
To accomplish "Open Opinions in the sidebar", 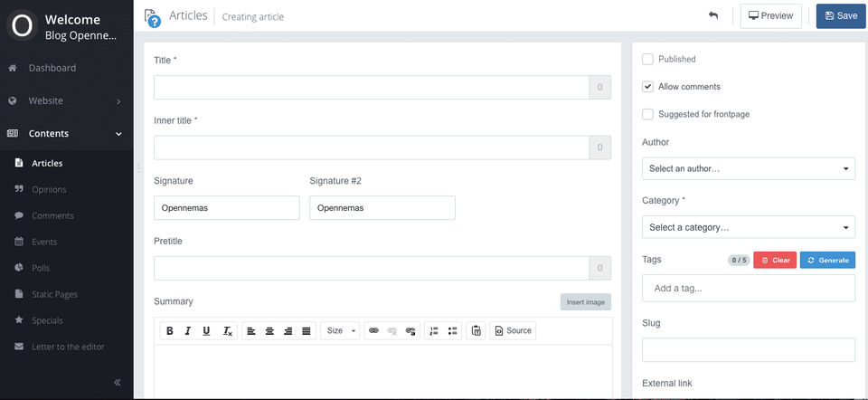I will tap(49, 190).
